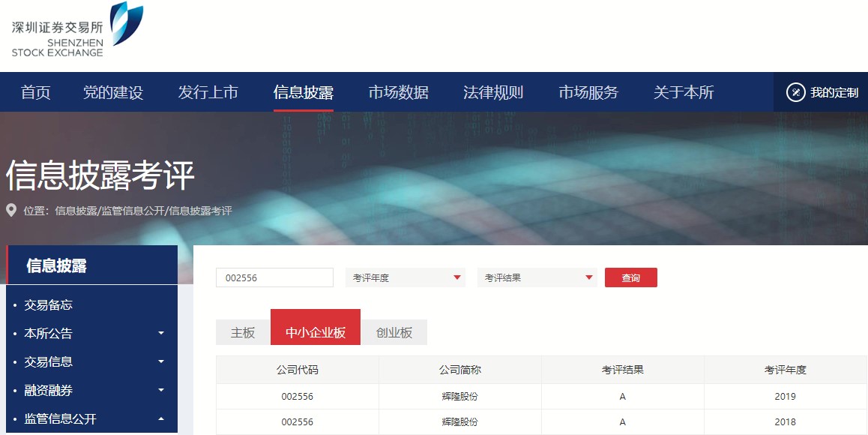The width and height of the screenshot is (868, 435).
Task: Click the 信息披露考评 page title
Action: point(100,175)
